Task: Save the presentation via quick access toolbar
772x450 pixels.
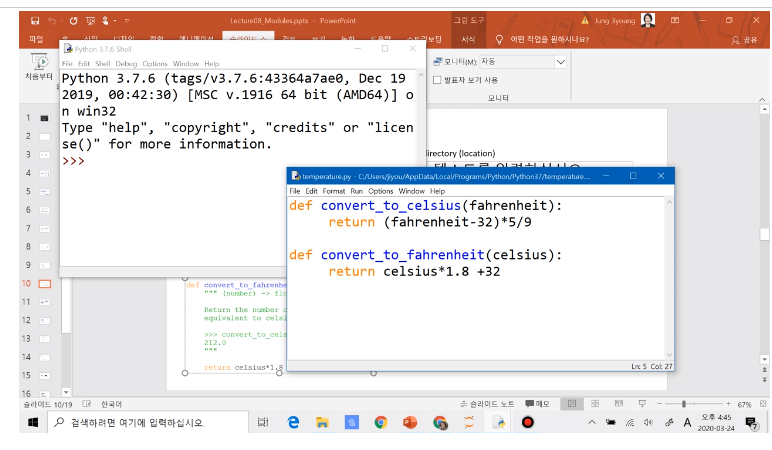Action: point(35,21)
